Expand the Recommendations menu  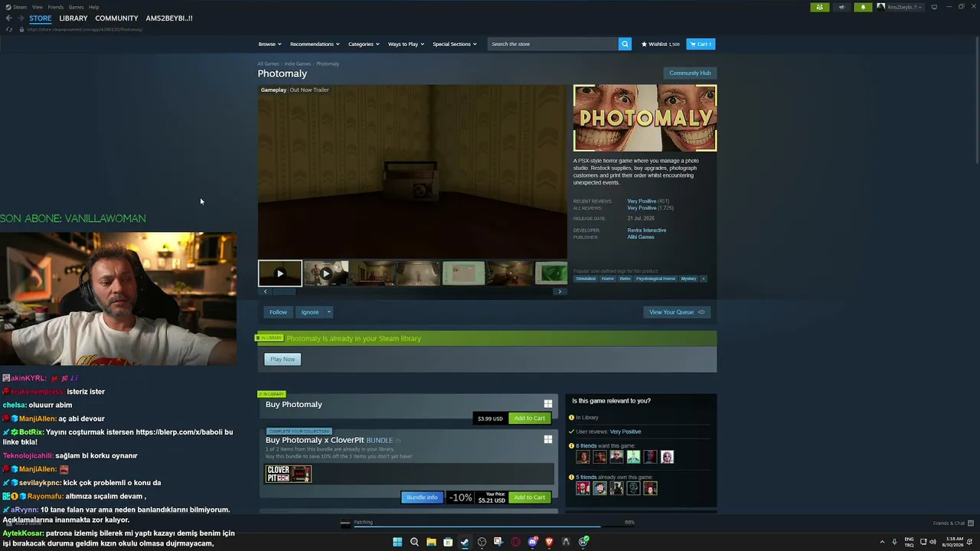(x=315, y=44)
